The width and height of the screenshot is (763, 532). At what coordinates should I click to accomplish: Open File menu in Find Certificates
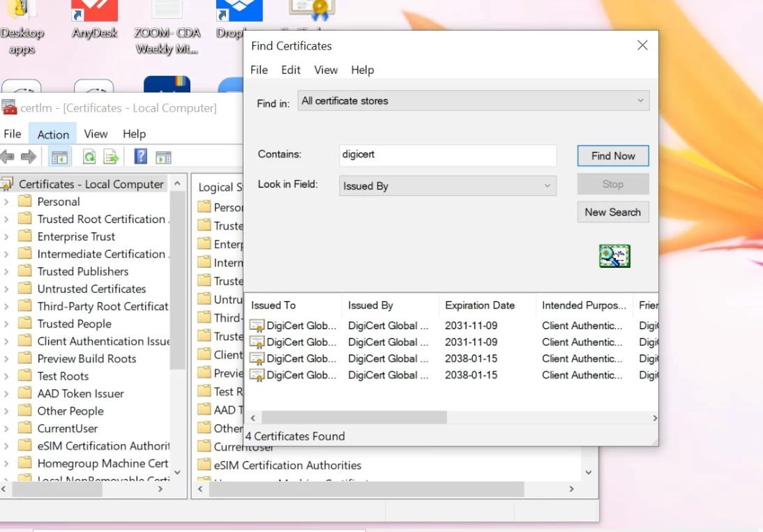point(259,70)
